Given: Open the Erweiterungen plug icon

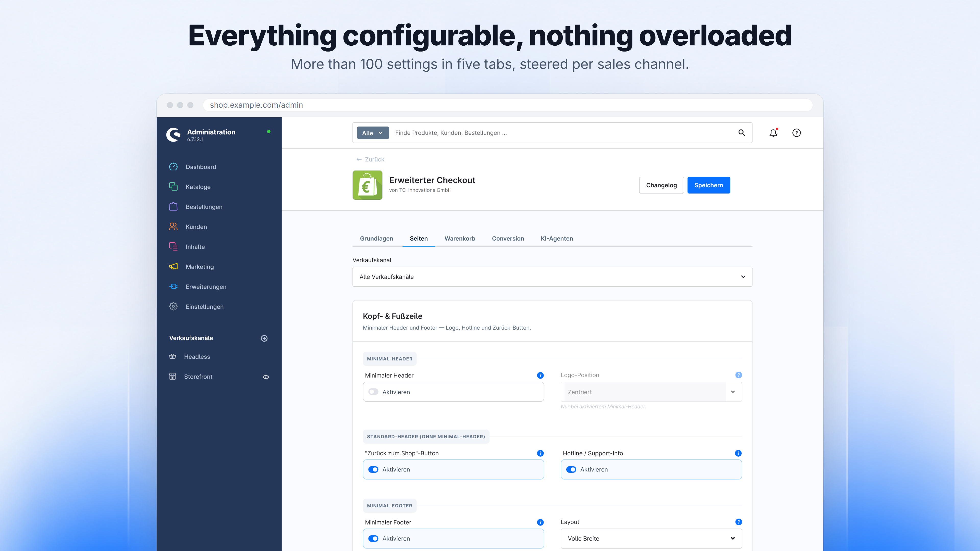Looking at the screenshot, I should 174,286.
